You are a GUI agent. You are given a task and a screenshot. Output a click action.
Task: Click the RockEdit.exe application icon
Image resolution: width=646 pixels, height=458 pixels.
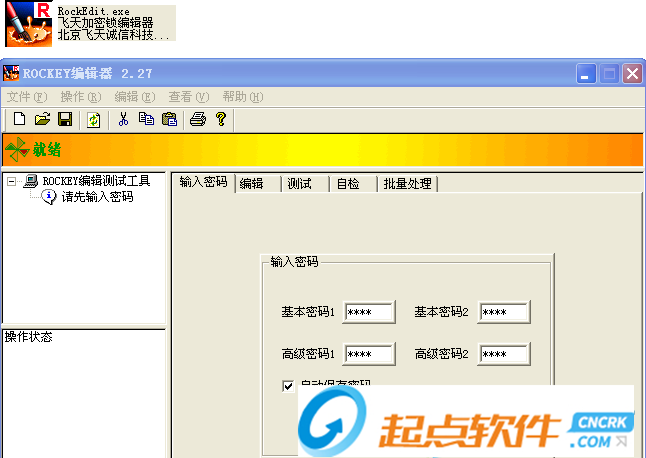coord(28,24)
